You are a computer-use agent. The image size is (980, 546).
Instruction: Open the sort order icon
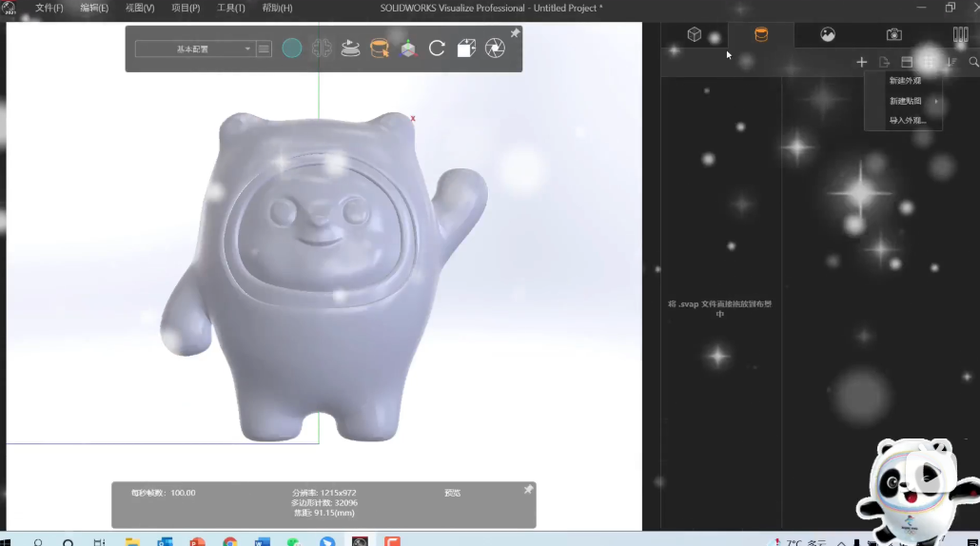[x=951, y=62]
